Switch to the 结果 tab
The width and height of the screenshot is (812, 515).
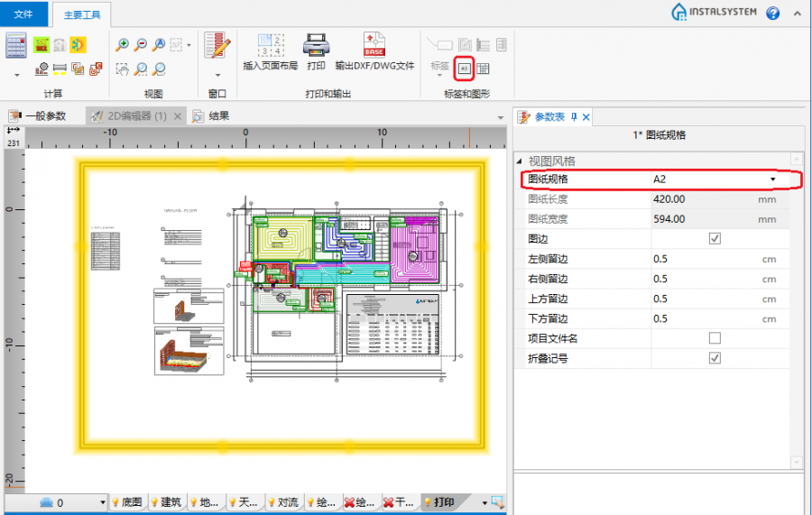217,116
